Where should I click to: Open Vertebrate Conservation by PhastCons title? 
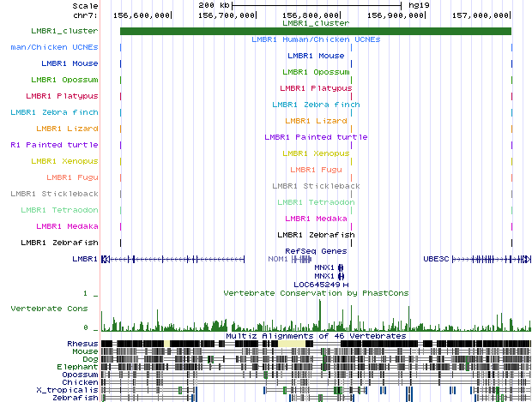(x=316, y=292)
